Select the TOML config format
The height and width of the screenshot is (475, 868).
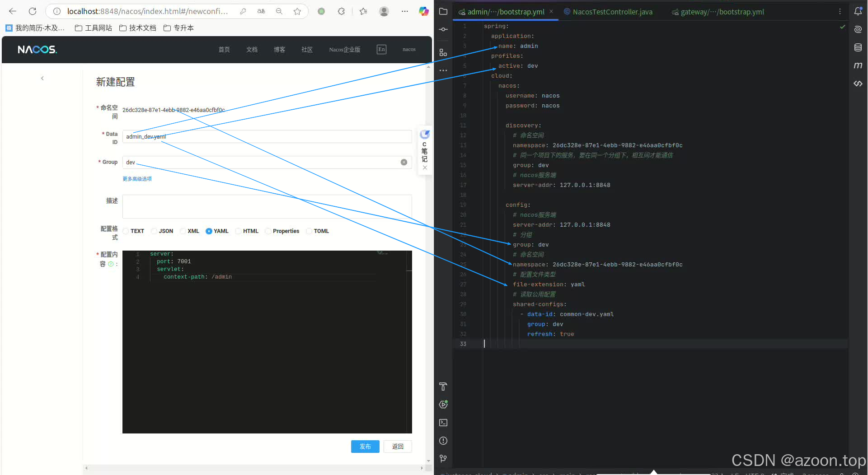point(309,231)
